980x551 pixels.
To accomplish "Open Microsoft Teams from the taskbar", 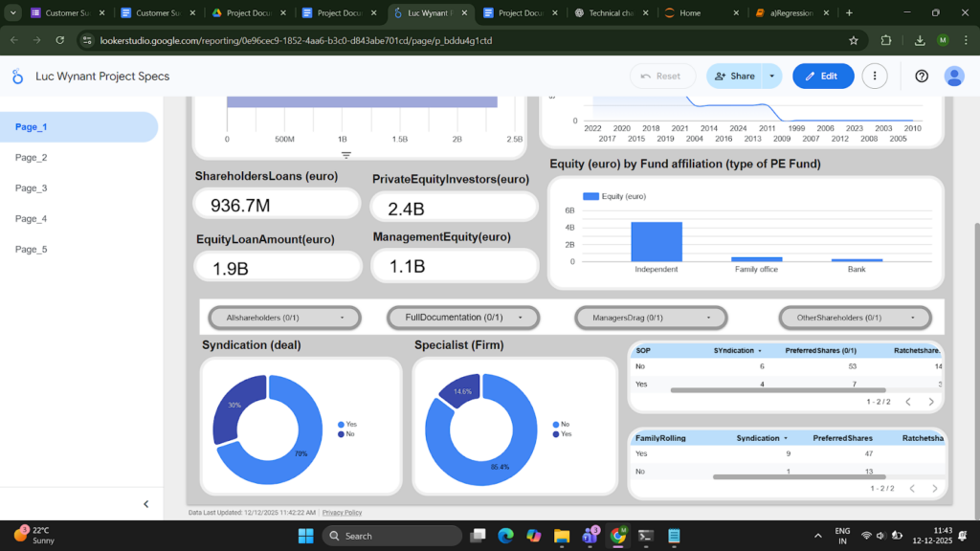I will 589,536.
